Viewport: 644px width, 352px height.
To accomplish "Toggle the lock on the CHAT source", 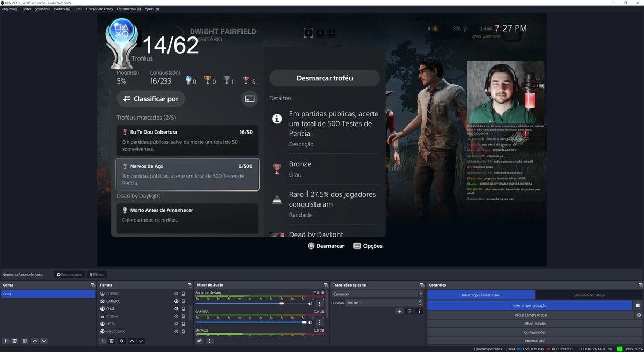I will pyautogui.click(x=184, y=309).
